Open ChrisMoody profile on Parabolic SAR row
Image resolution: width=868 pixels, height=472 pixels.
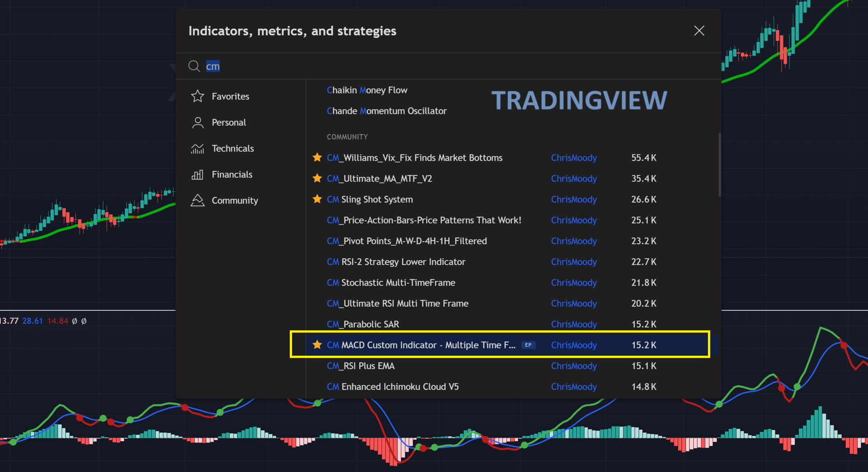click(x=574, y=324)
